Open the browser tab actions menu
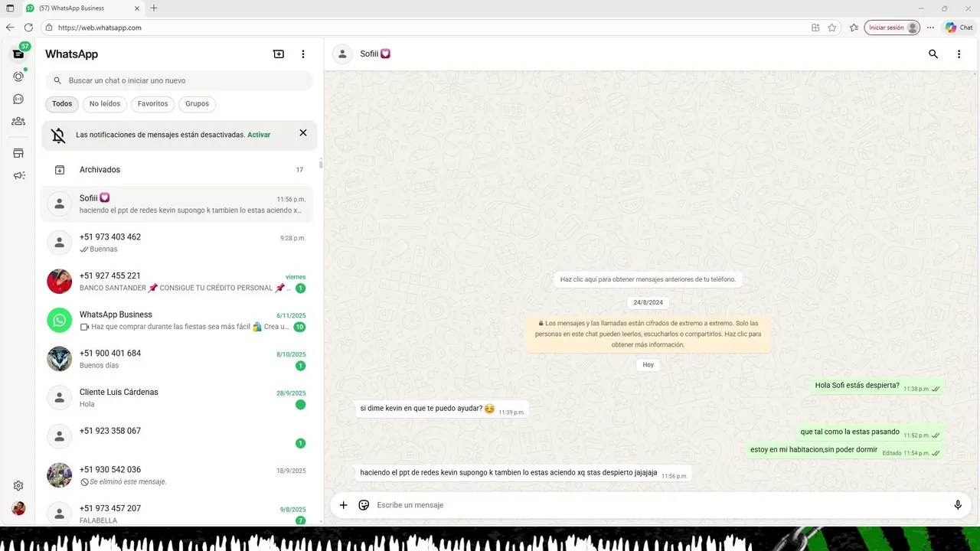Image resolution: width=980 pixels, height=551 pixels. [x=10, y=8]
